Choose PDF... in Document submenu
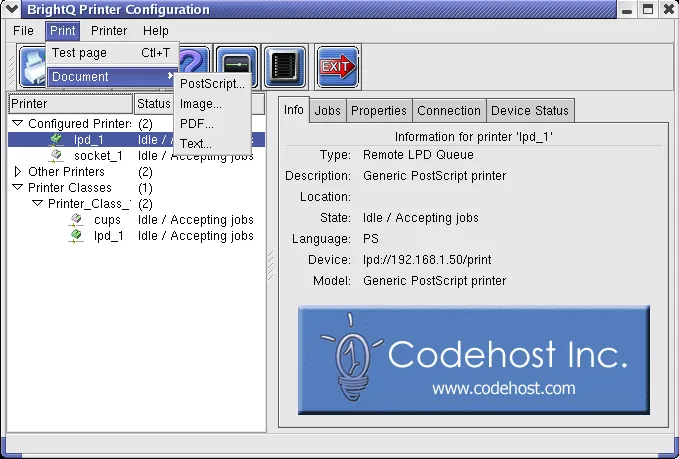Viewport: 679px width, 459px height. pos(212,124)
